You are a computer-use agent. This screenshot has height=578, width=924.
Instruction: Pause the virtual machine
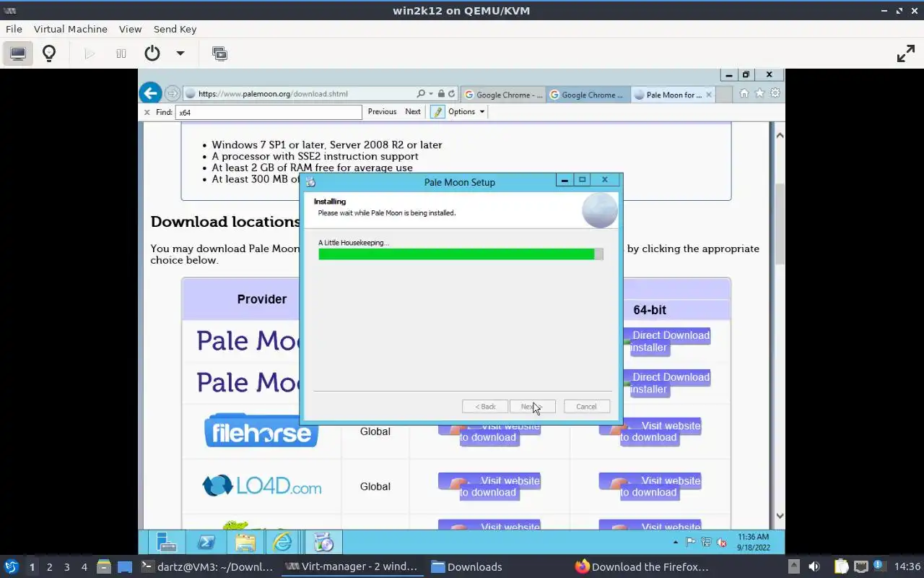tap(121, 53)
